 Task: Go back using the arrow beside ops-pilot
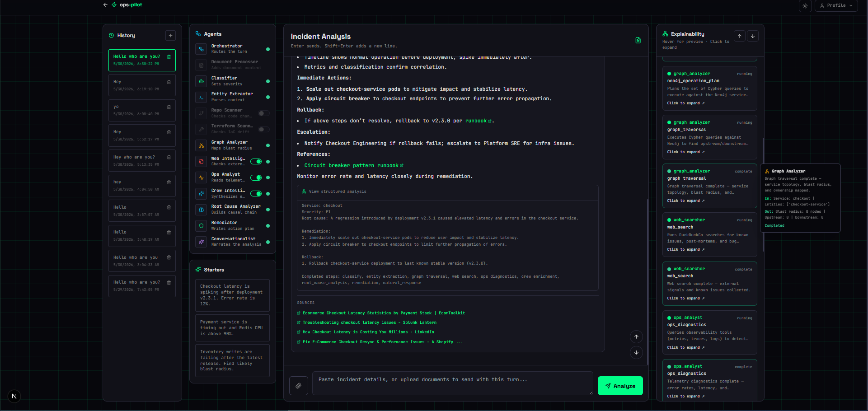click(105, 5)
